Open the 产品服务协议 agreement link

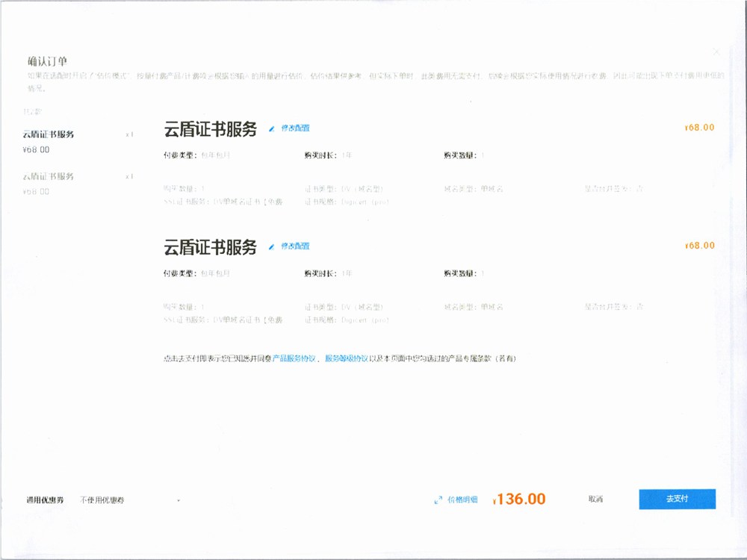295,358
